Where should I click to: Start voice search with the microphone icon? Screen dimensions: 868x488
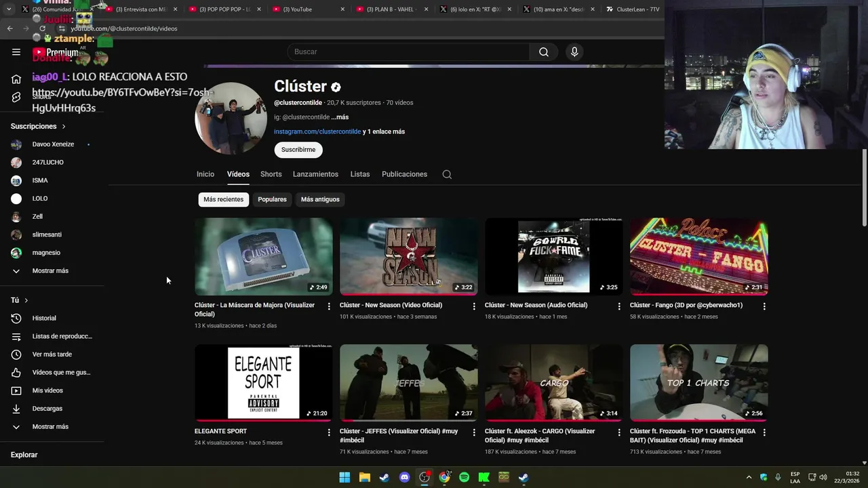(x=574, y=52)
